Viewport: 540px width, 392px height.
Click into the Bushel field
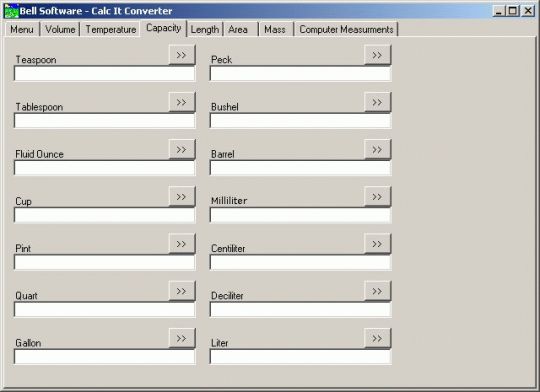(x=300, y=121)
